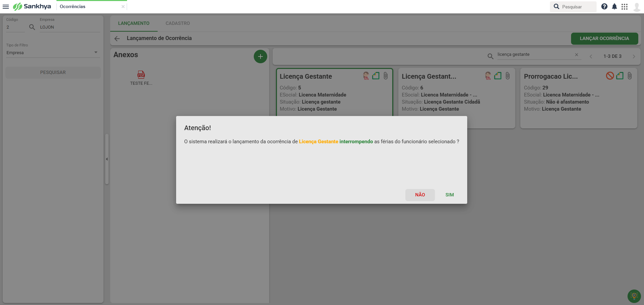Click the occurrence search magnifier icon

click(x=490, y=56)
